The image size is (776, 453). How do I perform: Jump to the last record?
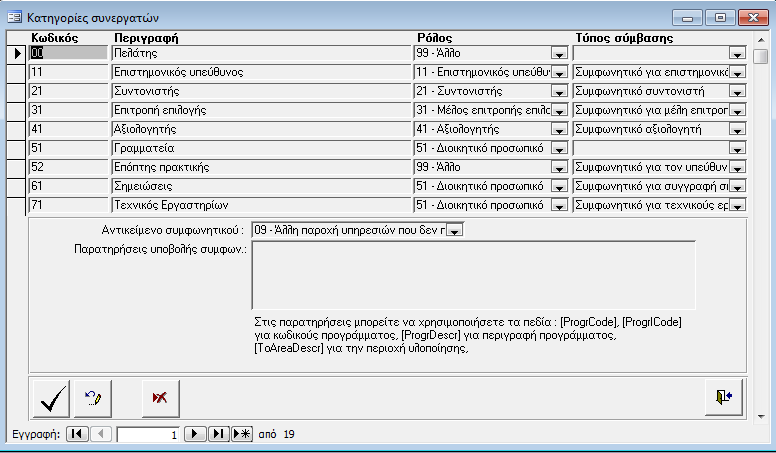click(x=218, y=434)
